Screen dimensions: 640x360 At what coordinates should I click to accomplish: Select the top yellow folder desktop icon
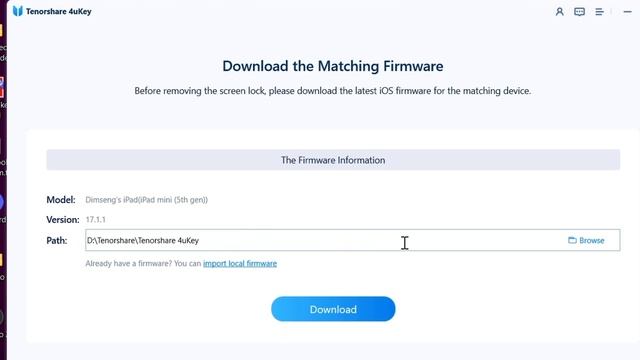click(x=1, y=31)
